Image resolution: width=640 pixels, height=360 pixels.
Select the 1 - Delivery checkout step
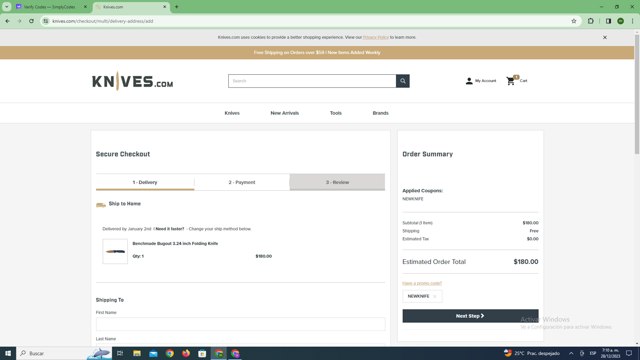(145, 182)
